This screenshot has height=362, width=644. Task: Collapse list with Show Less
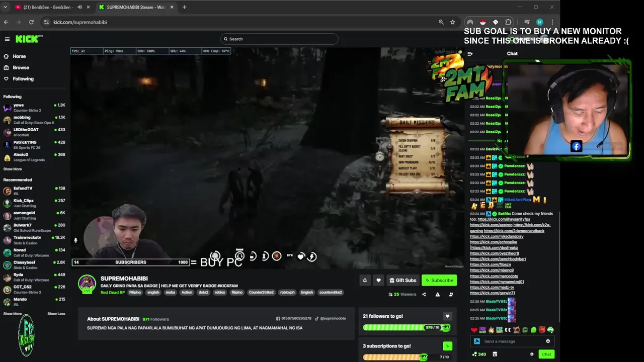(56, 314)
